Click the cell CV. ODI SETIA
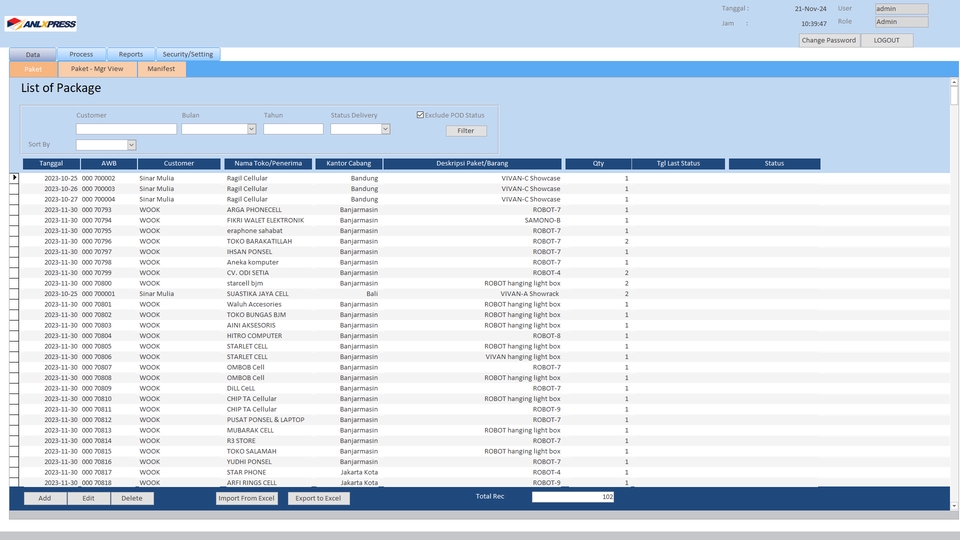 tap(247, 272)
